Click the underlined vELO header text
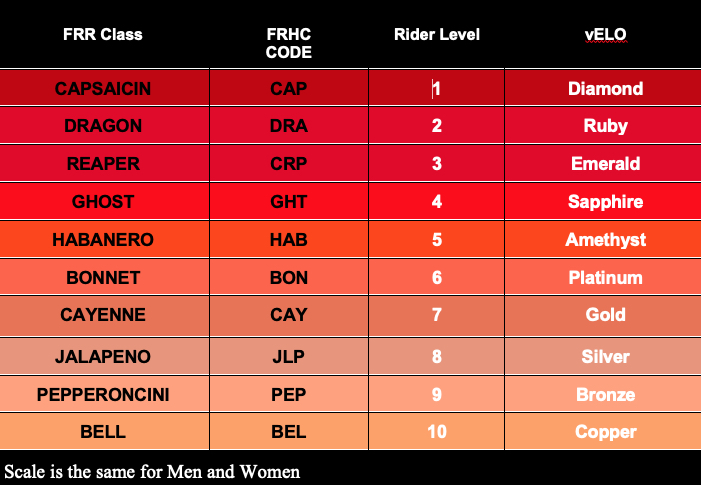Image resolution: width=701 pixels, height=485 pixels. pos(605,35)
